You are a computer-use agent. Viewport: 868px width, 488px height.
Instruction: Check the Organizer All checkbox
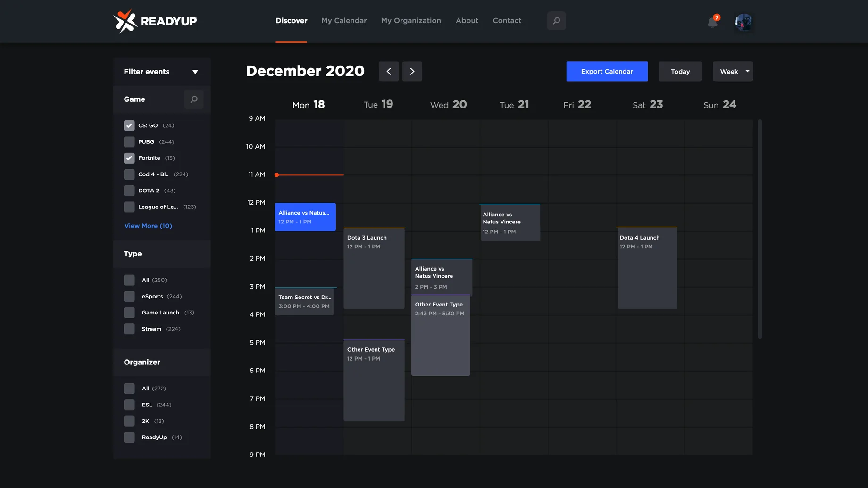click(129, 389)
